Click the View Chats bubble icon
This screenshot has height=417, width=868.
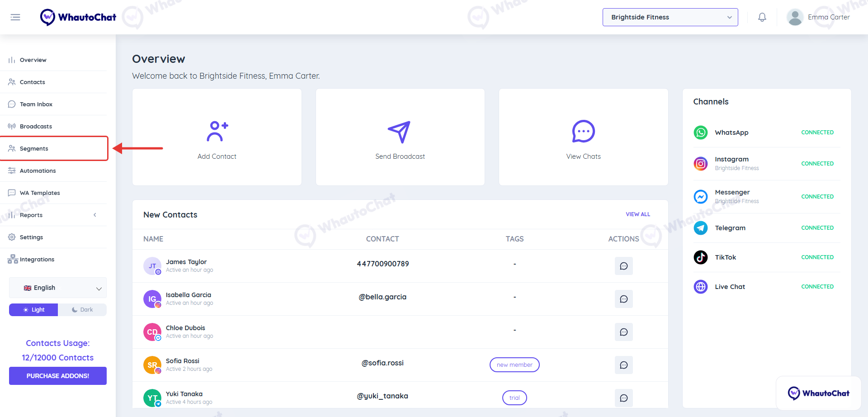click(583, 131)
